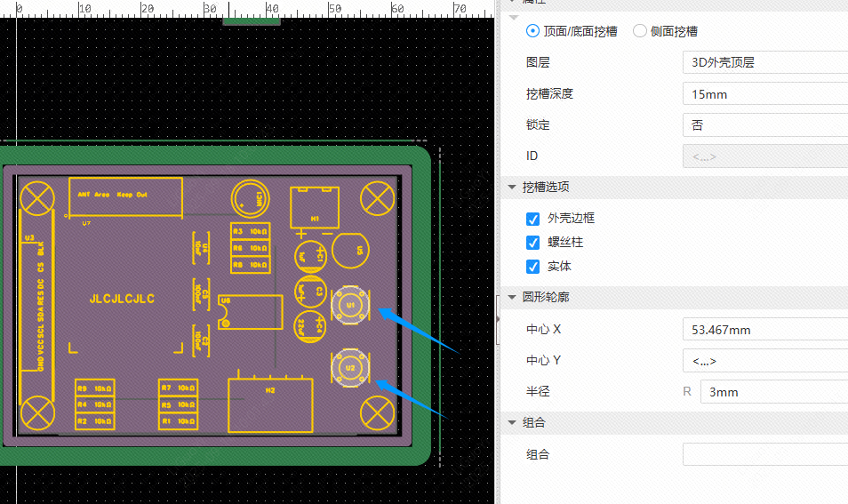Select the H2 connector footprint
This screenshot has height=504, width=848.
(270, 405)
